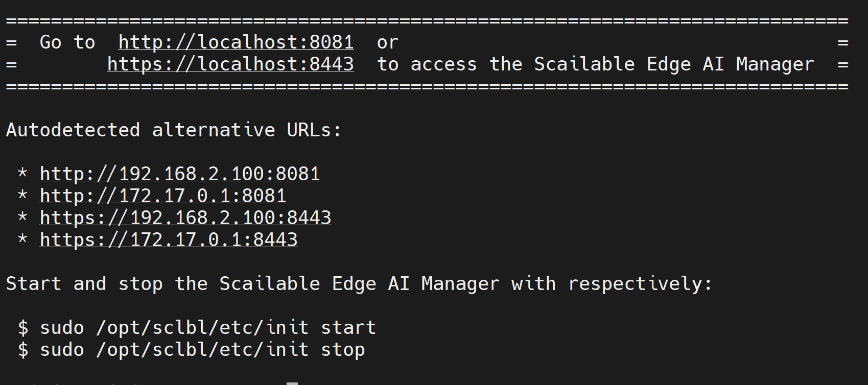The width and height of the screenshot is (868, 385).
Task: Click the terminal cursor block at the bottom
Action: (x=292, y=383)
